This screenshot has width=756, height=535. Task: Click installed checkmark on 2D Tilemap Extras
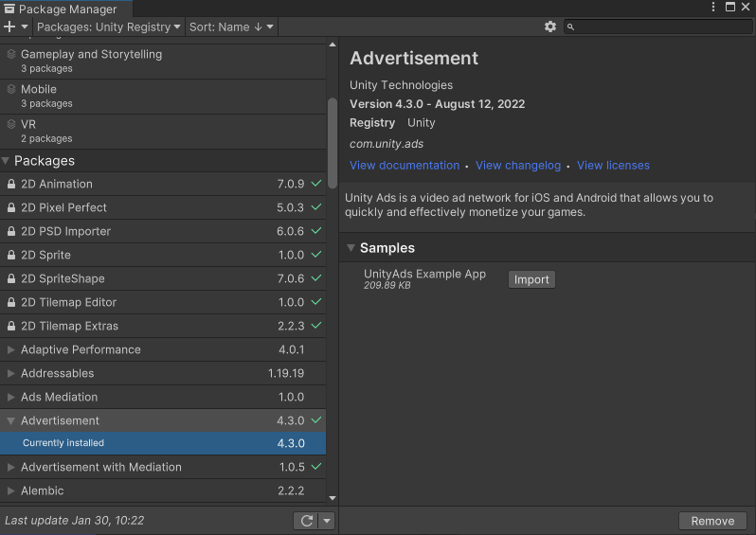coord(316,326)
